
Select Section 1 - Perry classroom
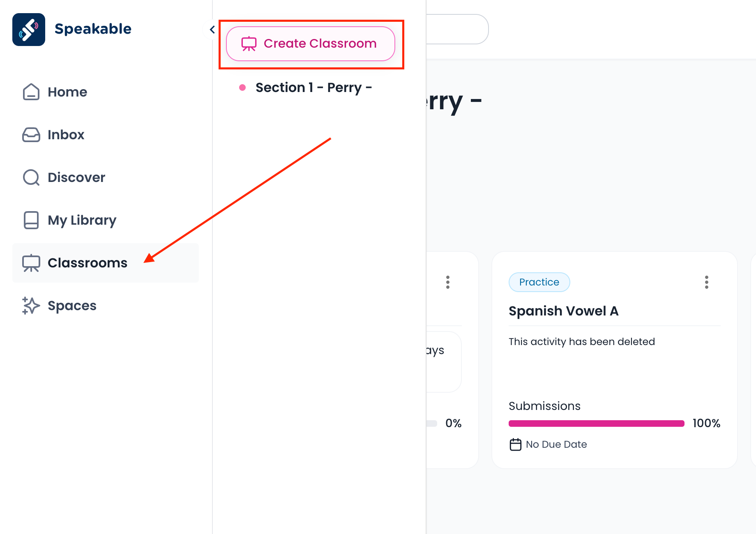[313, 87]
